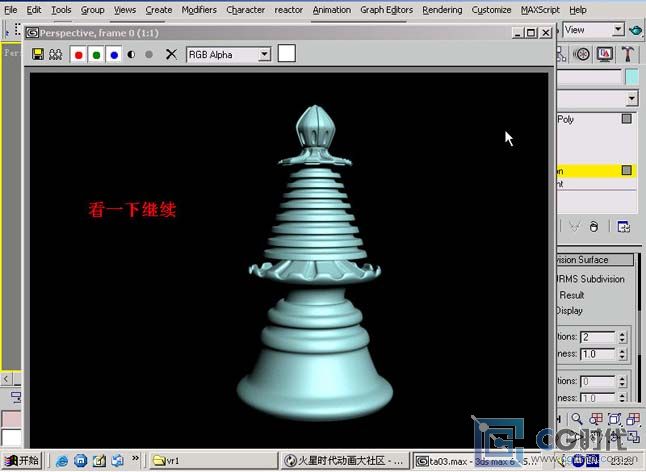Click the cyan object color swatch
This screenshot has height=472, width=646.
(632, 77)
